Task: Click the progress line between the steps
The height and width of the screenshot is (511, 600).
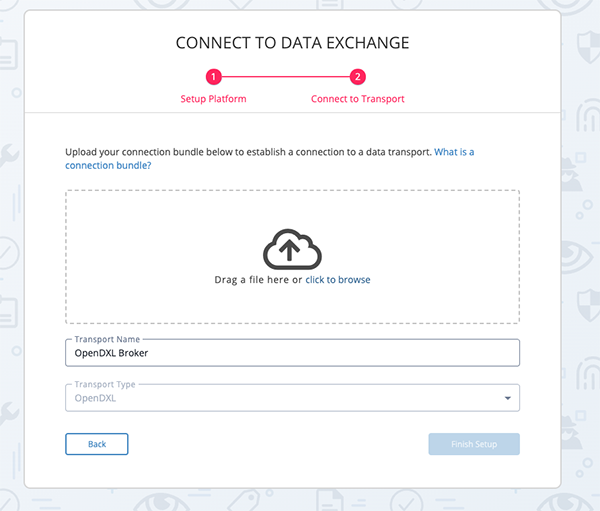Action: tap(285, 77)
